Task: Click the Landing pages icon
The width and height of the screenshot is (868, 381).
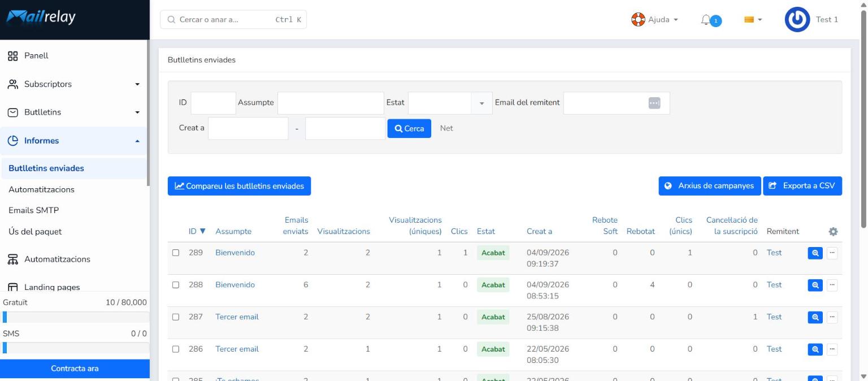Action: pyautogui.click(x=12, y=287)
